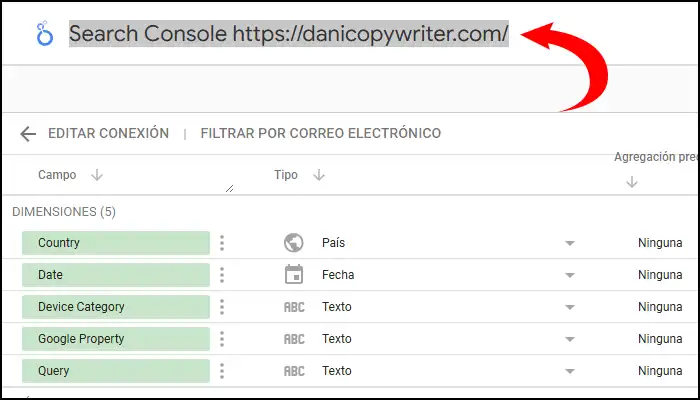This screenshot has width=700, height=400.
Task: Open the Texto type dropdown for Device Category
Action: pos(570,307)
